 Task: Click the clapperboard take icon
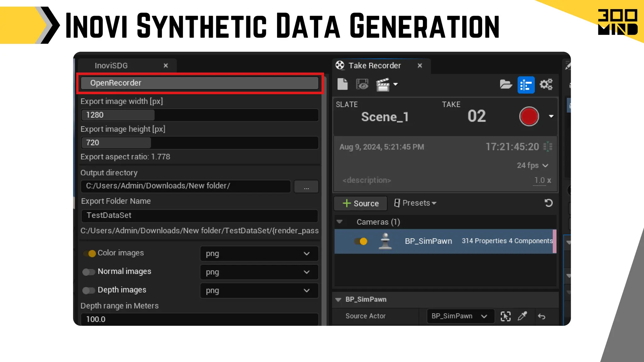click(x=383, y=85)
